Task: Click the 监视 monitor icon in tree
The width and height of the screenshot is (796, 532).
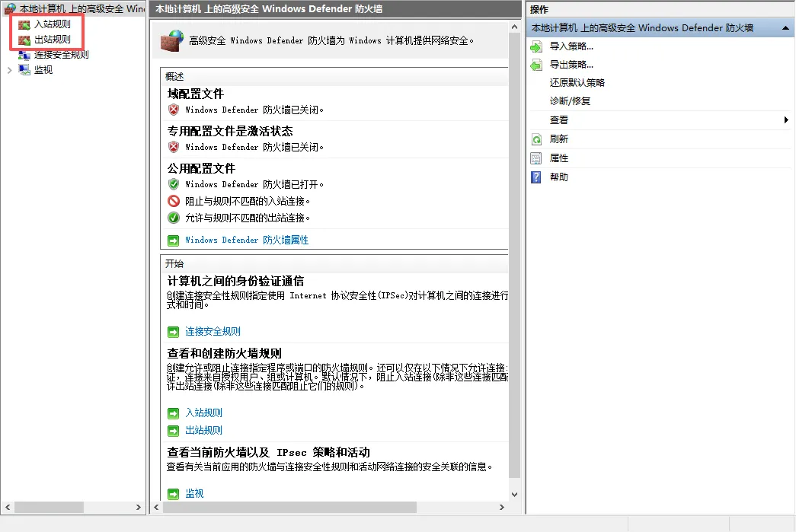Action: (24, 70)
